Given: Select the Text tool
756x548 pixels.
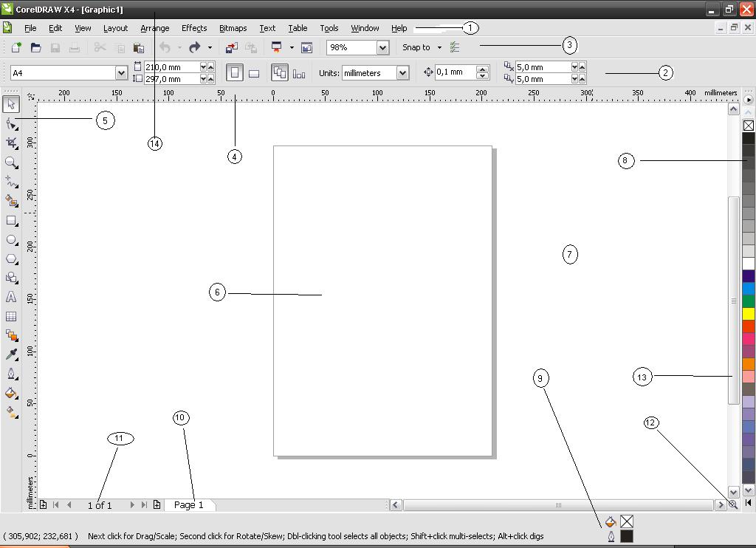Looking at the screenshot, I should [11, 297].
